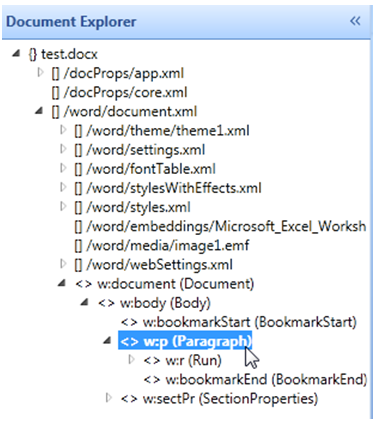Click the Document Explorer panel title
The image size is (375, 422).
[x=71, y=22]
